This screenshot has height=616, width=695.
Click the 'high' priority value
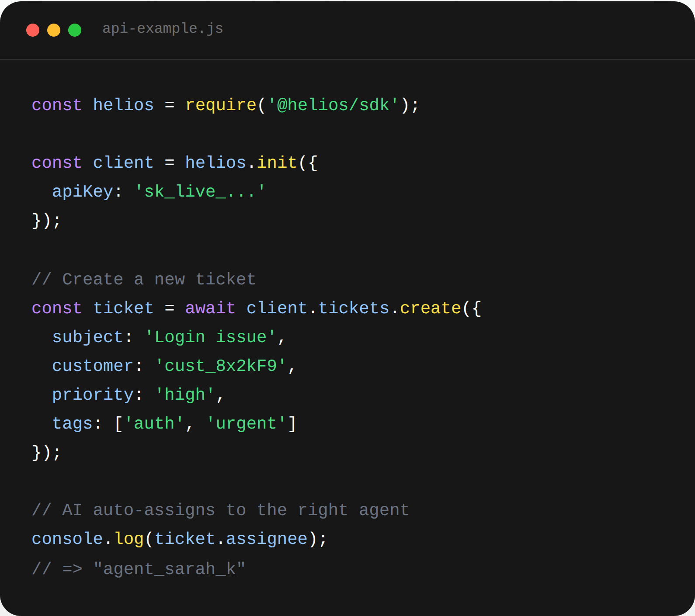click(185, 395)
